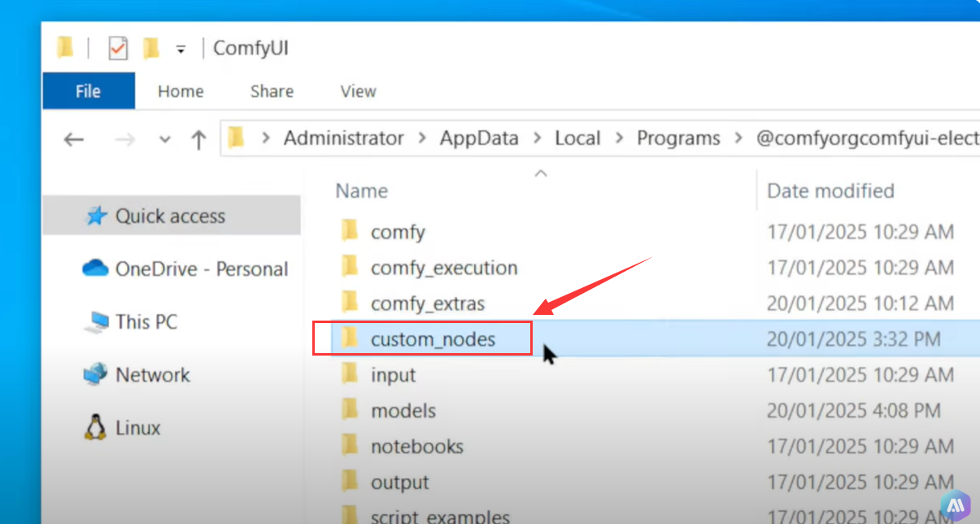The image size is (980, 524).
Task: Click the Properties icon in title bar
Action: click(119, 49)
